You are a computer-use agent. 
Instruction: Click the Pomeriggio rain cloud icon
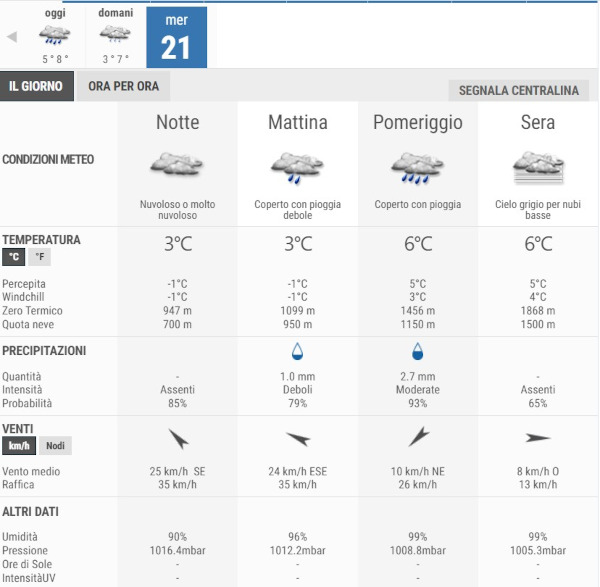click(417, 166)
